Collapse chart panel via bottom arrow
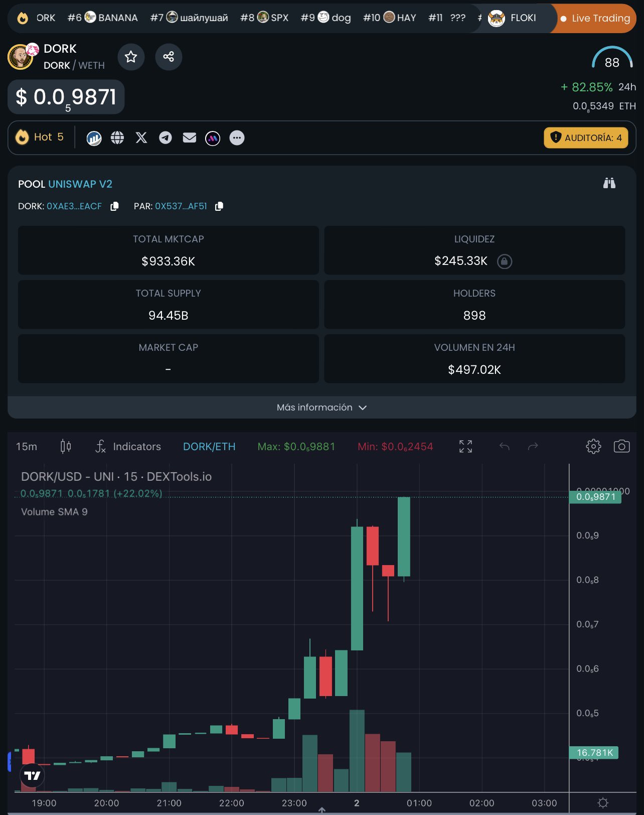644x815 pixels. coord(322,810)
